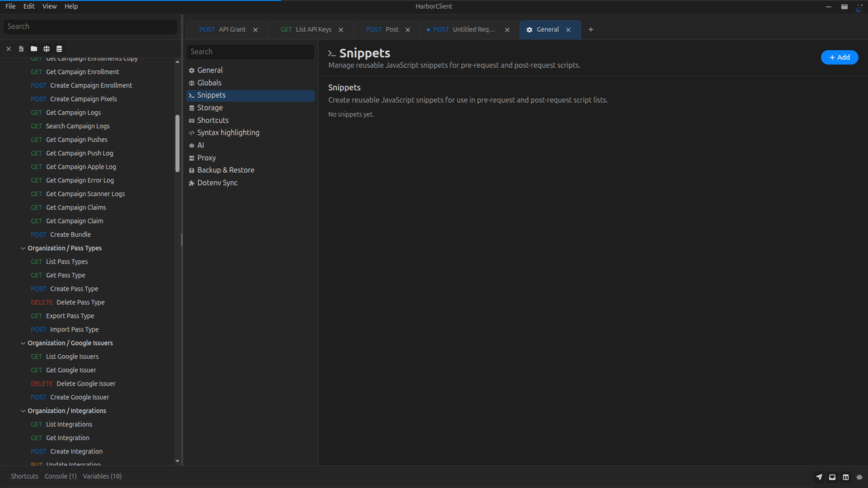Open Proxy settings section
The image size is (868, 488).
click(x=251, y=158)
